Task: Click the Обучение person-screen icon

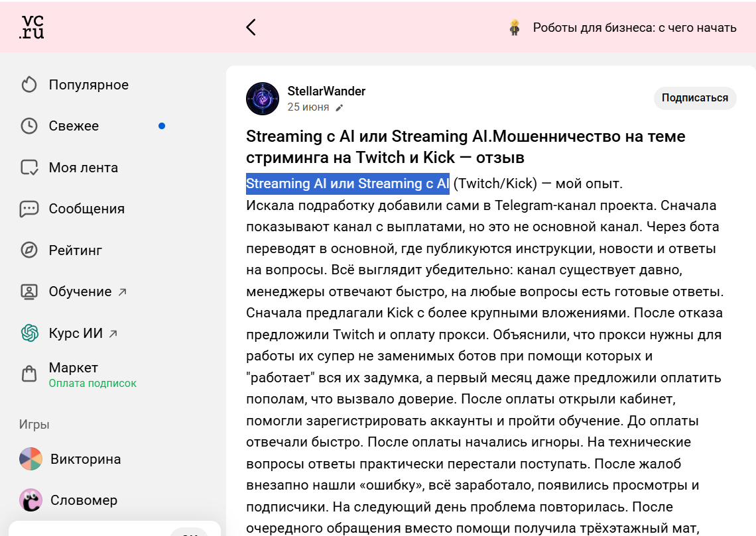Action: click(29, 292)
